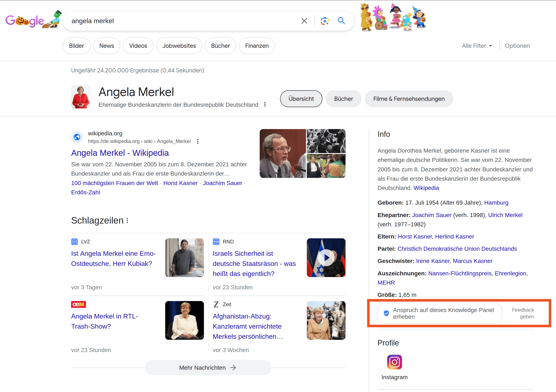Open oe24 thumbnail of Merkel seated
This screenshot has height=392, width=556.
pyautogui.click(x=184, y=320)
